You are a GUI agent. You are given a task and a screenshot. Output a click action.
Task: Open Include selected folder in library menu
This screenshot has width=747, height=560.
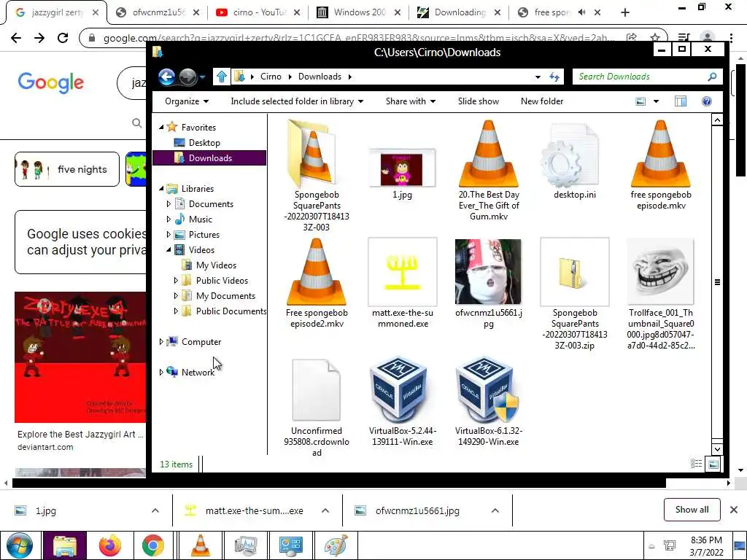(297, 101)
